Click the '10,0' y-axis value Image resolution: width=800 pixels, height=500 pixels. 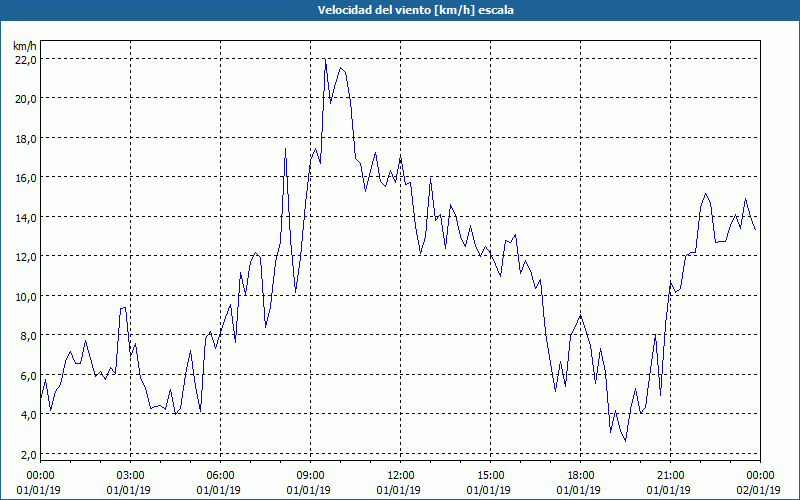(26, 296)
